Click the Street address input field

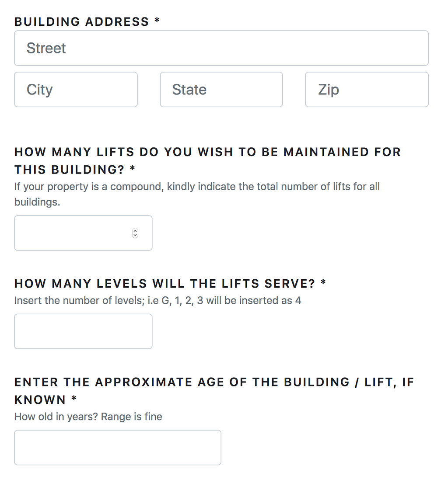pos(221,48)
